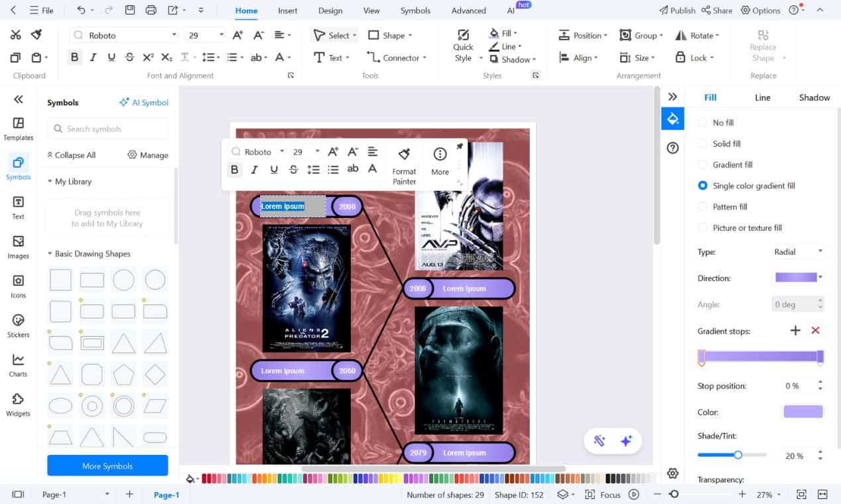The height and width of the screenshot is (504, 841).
Task: Click the Undo arrow icon
Action: pyautogui.click(x=81, y=10)
